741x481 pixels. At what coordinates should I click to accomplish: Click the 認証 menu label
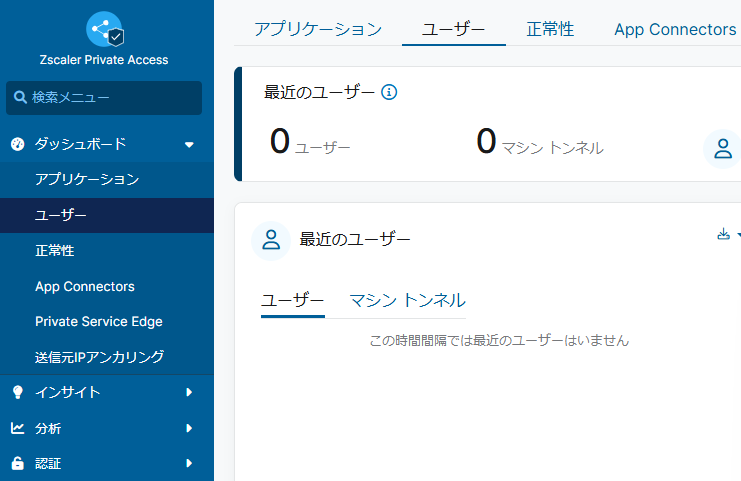(48, 464)
